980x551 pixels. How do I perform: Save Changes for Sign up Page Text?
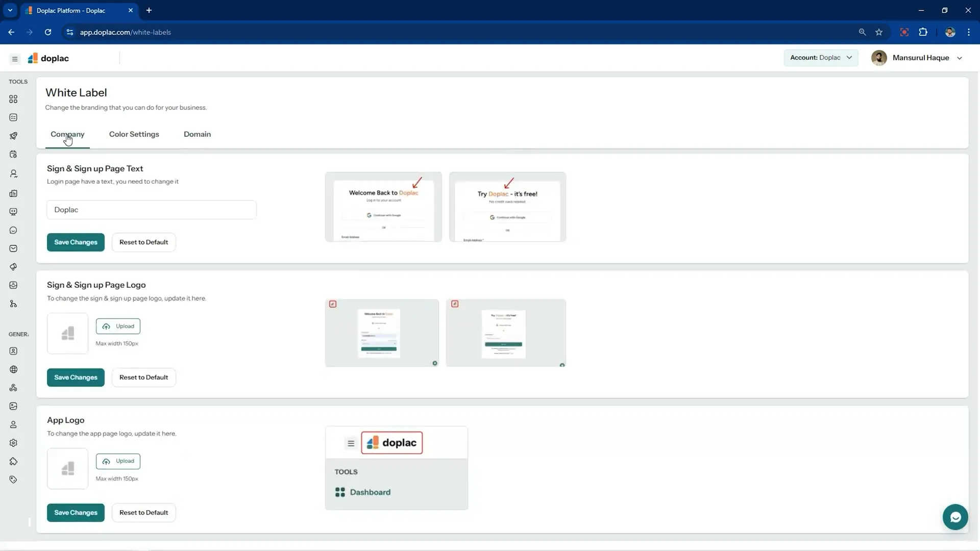click(76, 242)
